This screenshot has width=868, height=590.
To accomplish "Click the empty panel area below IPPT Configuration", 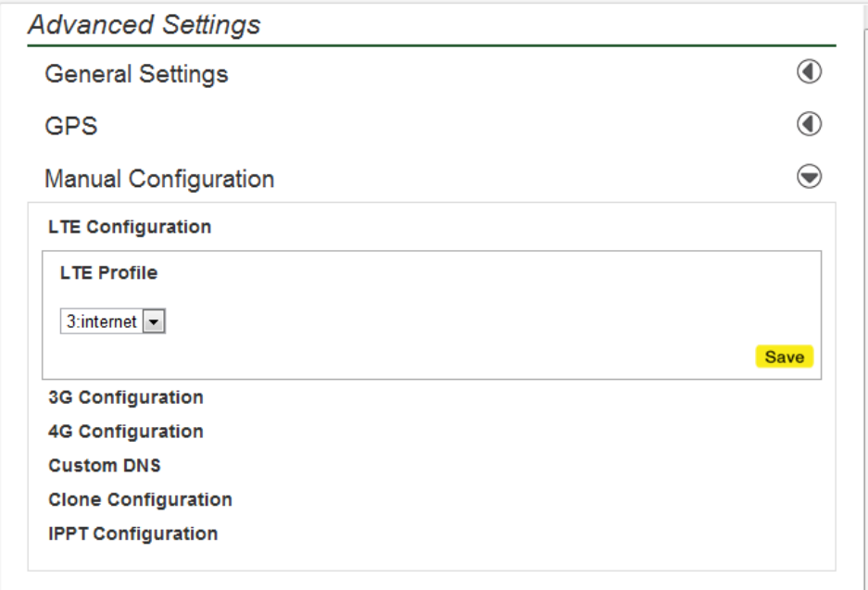I will 431,558.
